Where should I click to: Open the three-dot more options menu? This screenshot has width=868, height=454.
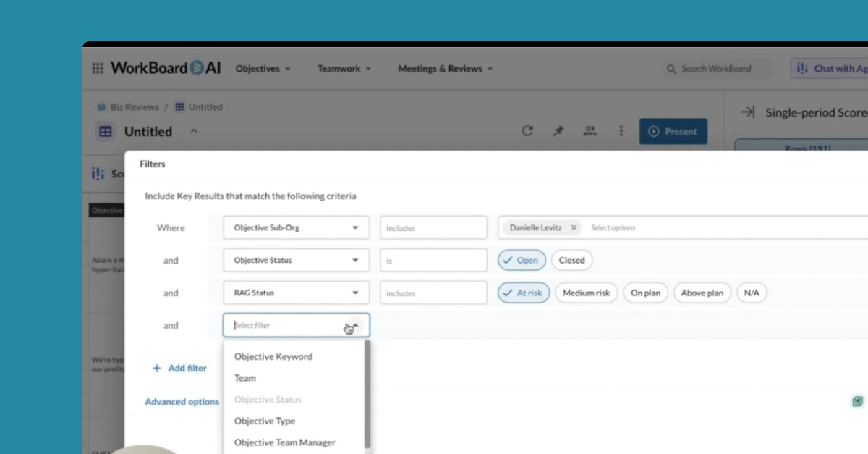(x=621, y=131)
